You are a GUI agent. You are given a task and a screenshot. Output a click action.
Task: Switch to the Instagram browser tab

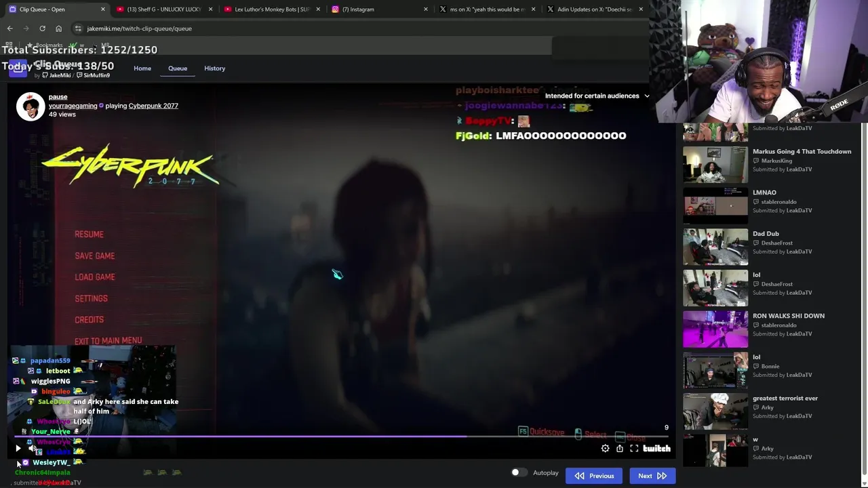pyautogui.click(x=380, y=9)
